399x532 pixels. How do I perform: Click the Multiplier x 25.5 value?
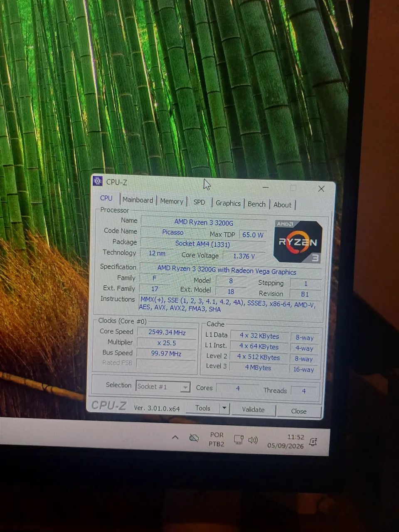tap(166, 343)
